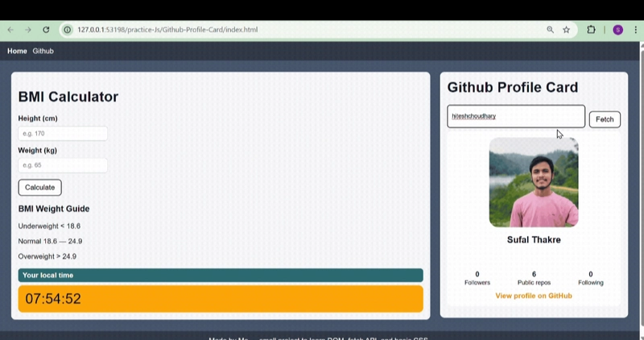Image resolution: width=644 pixels, height=340 pixels.
Task: Click the Height (cm) input field
Action: click(x=63, y=134)
